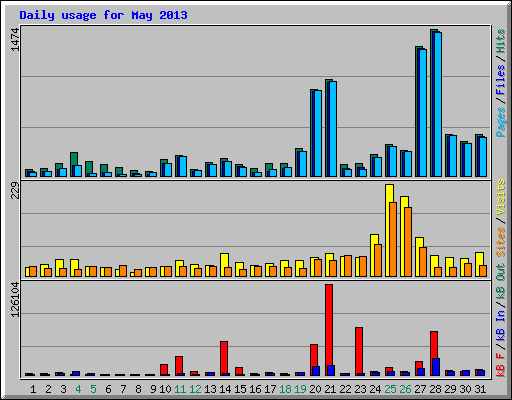Click the cyan pages bar for day 20

point(318,133)
